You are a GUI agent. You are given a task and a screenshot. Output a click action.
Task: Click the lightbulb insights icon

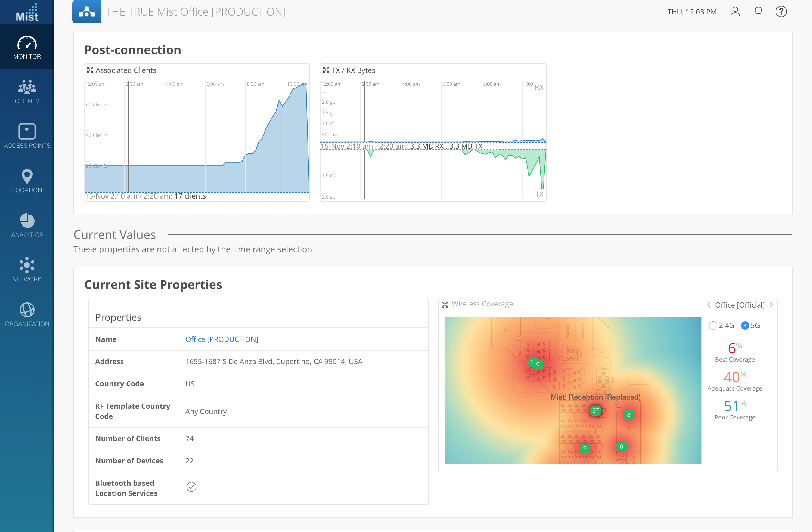tap(758, 12)
